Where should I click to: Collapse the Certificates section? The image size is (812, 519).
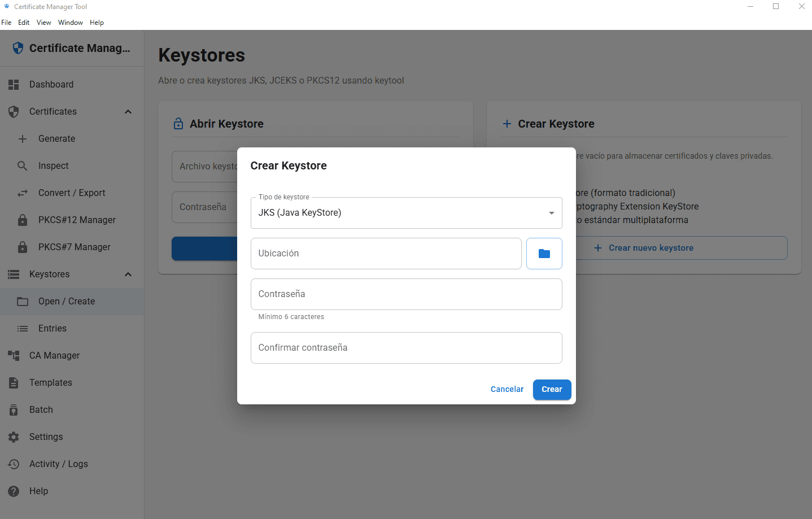click(128, 111)
